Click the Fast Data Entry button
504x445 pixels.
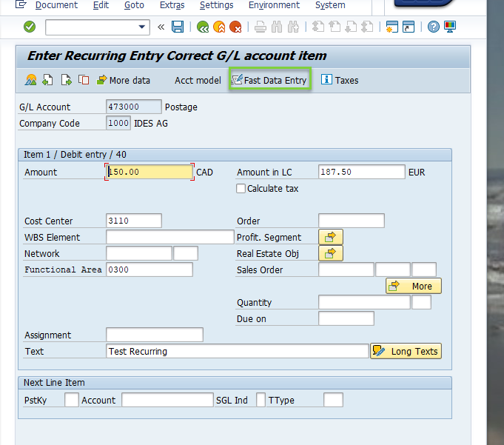tap(269, 80)
